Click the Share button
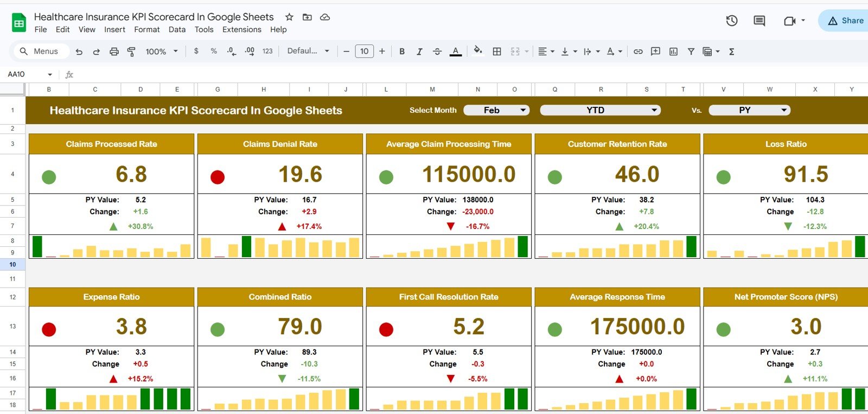The height and width of the screenshot is (414, 868). [844, 21]
